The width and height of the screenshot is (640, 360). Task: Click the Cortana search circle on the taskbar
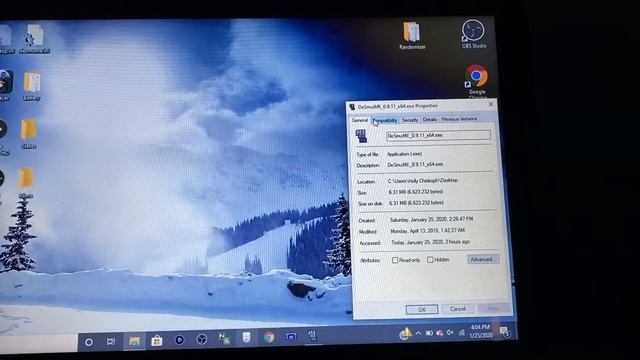[x=89, y=342]
